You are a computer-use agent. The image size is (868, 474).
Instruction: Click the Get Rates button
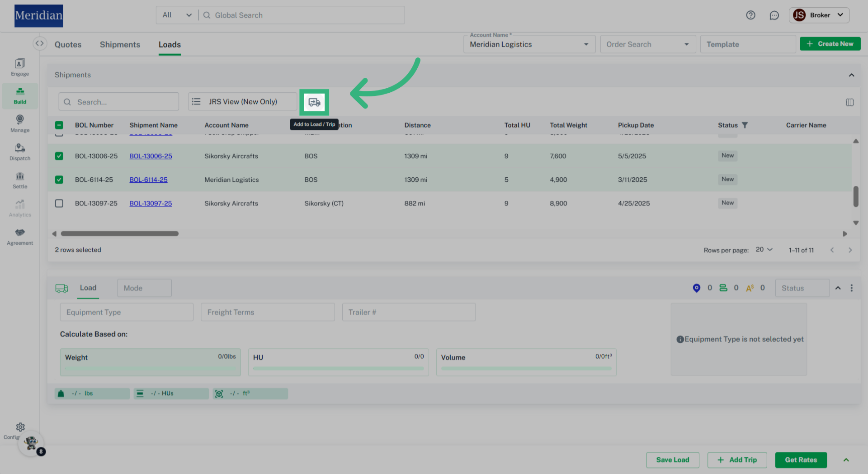[x=801, y=460]
